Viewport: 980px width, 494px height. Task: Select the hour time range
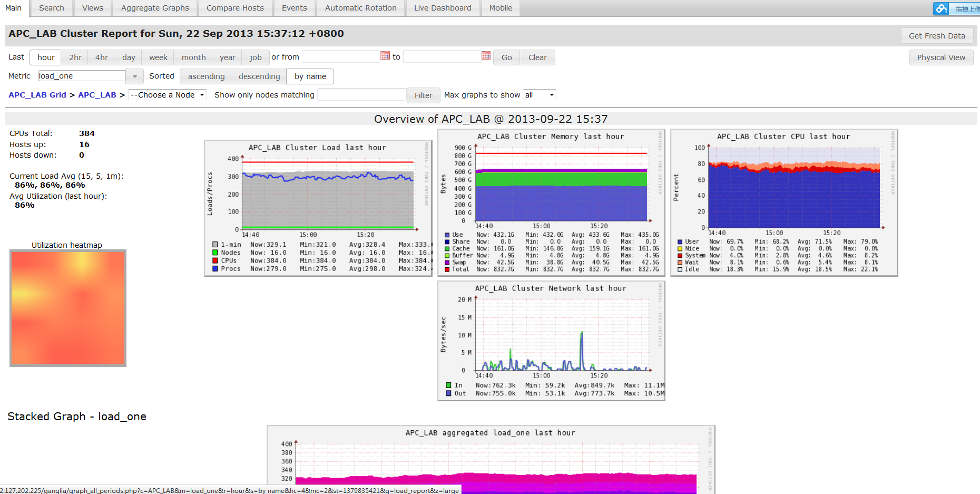coord(46,57)
